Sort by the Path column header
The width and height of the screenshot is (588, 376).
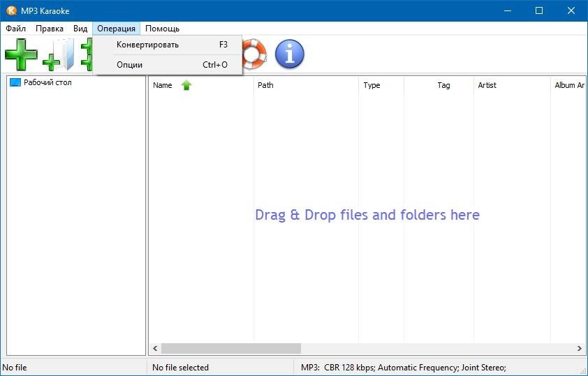pos(306,85)
